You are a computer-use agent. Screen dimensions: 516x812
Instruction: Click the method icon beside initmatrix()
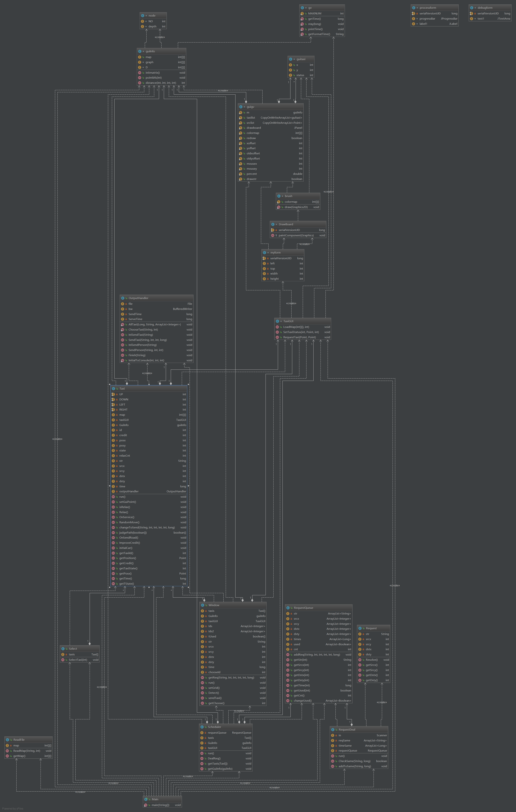coord(140,73)
